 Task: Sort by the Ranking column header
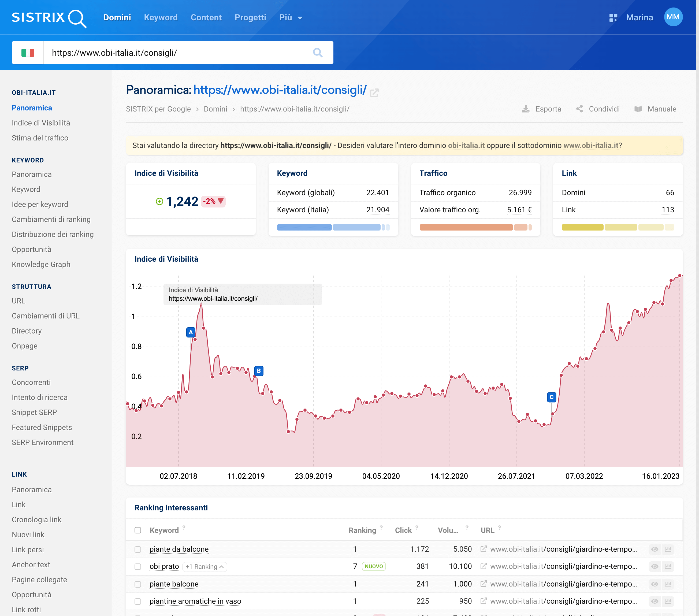(362, 530)
